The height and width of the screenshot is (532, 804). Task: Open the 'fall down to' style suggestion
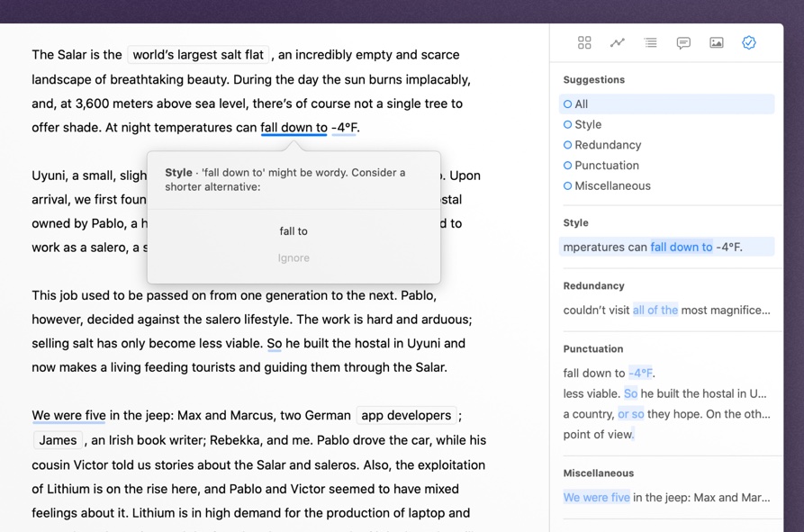pos(666,247)
